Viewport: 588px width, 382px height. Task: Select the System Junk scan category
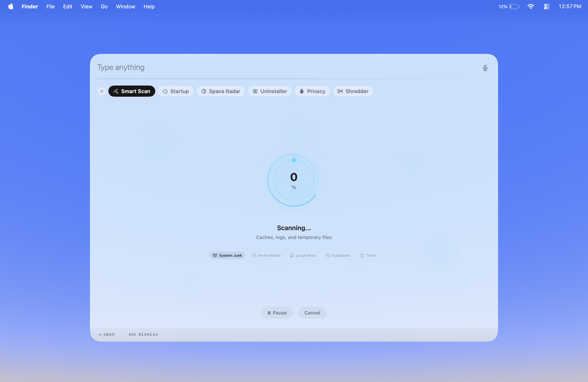click(x=227, y=255)
